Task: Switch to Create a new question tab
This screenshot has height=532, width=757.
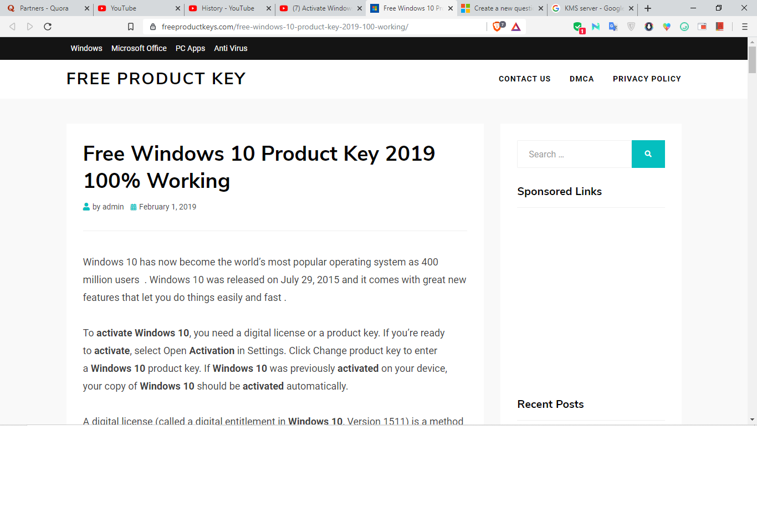Action: 503,8
